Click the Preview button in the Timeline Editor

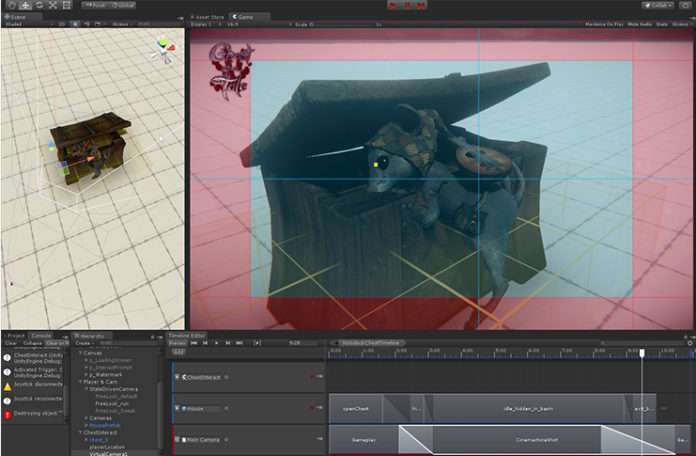pyautogui.click(x=176, y=343)
